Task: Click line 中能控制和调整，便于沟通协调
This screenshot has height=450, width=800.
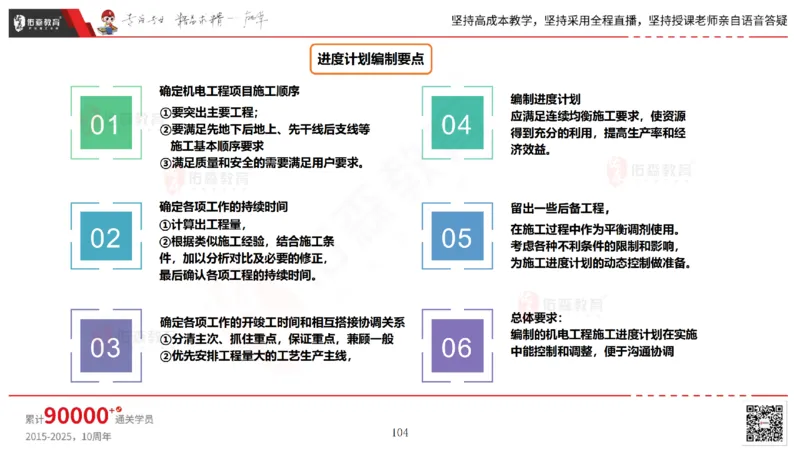Action: tap(592, 352)
